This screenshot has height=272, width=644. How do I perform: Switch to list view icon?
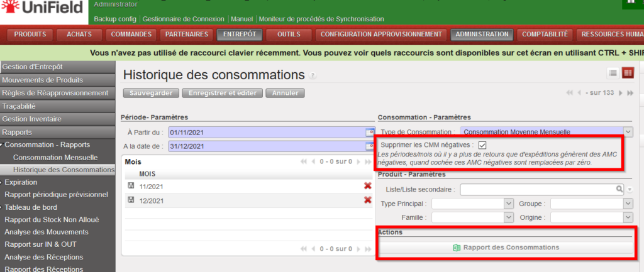click(613, 73)
